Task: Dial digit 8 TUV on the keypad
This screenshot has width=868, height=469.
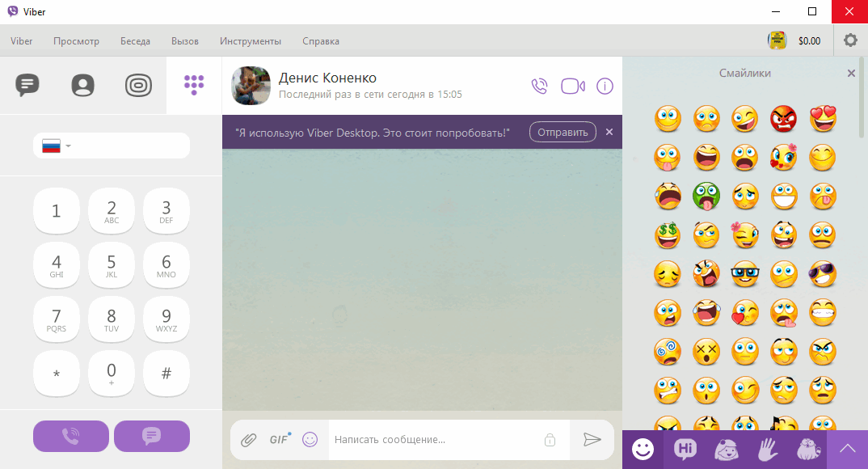Action: (112, 319)
